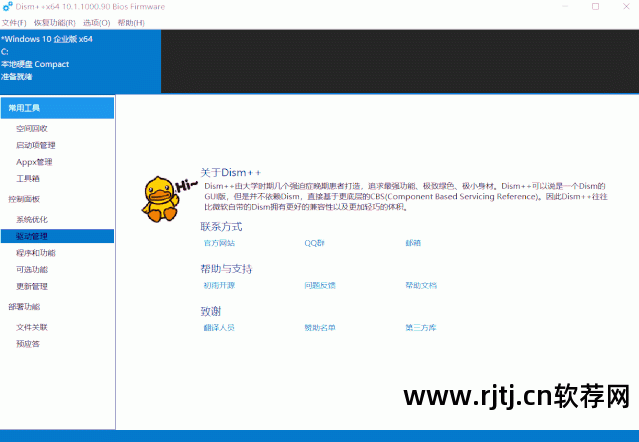Viewport: 639px width, 442px height.
Task: Click the 帮助与支持 heading
Action: pos(226,269)
